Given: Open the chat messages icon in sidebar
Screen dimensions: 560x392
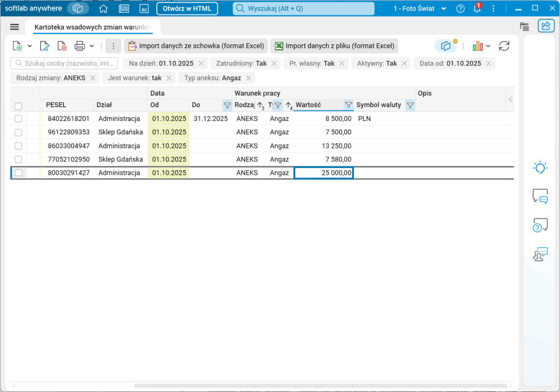Looking at the screenshot, I should [540, 196].
